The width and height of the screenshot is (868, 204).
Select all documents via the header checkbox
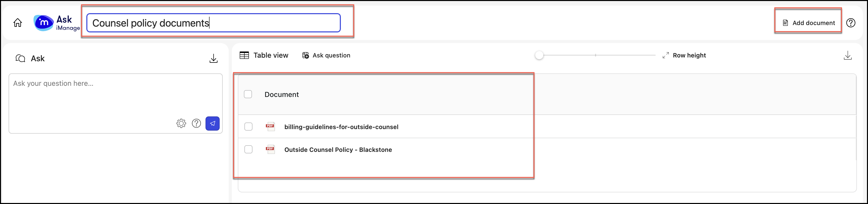tap(248, 94)
